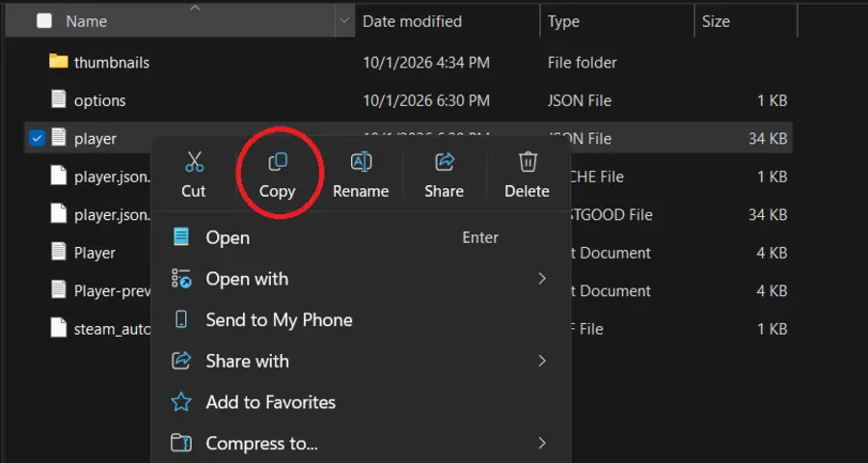Click the Open document icon in menu
The height and width of the screenshot is (463, 868).
181,237
